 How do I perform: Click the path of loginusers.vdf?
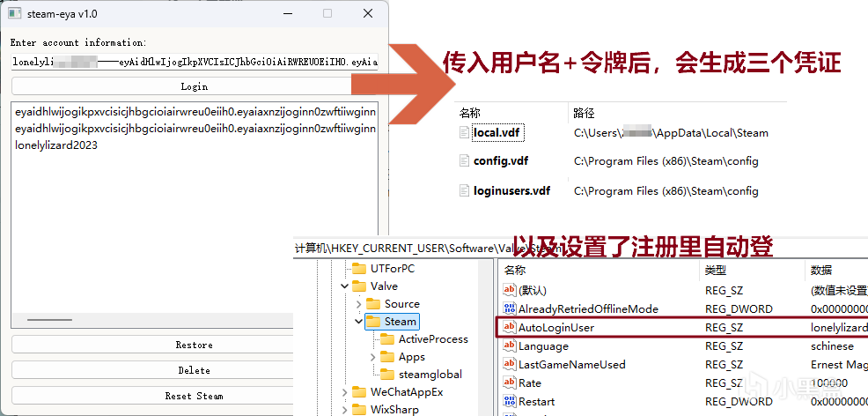(666, 191)
